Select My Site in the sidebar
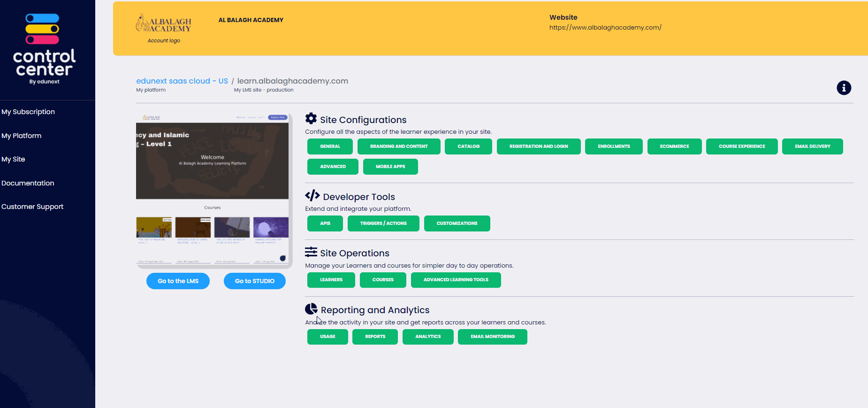 13,159
